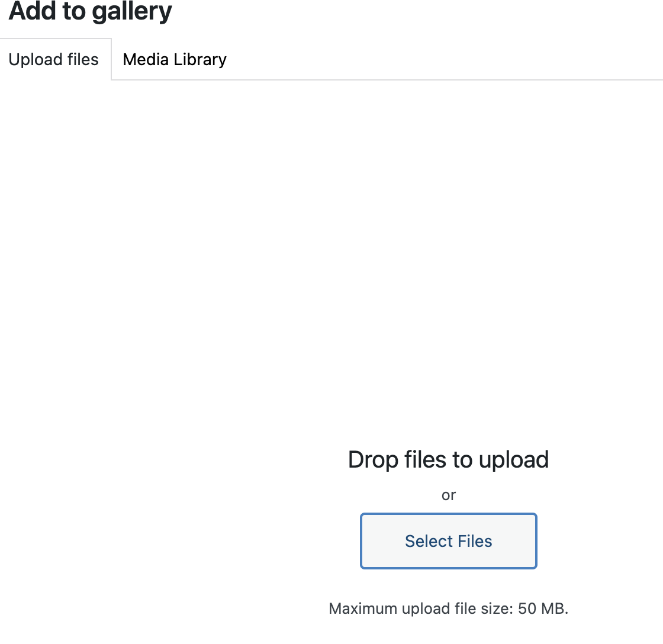Select the Upload files tab
The width and height of the screenshot is (663, 644).
coord(54,60)
